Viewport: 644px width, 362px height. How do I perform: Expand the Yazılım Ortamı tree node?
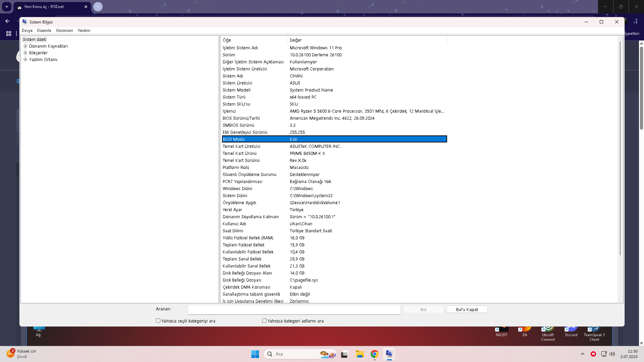[x=25, y=60]
